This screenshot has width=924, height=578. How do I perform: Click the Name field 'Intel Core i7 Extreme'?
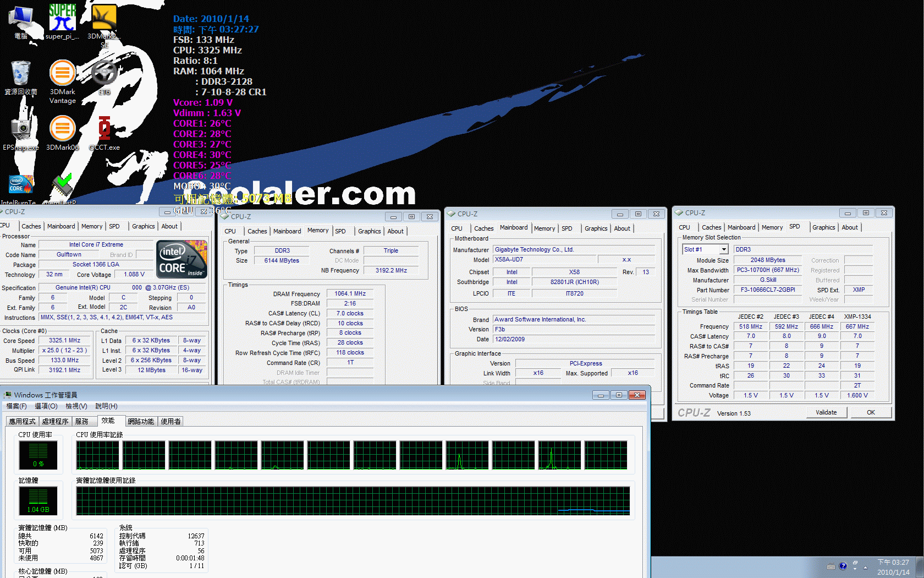(96, 244)
